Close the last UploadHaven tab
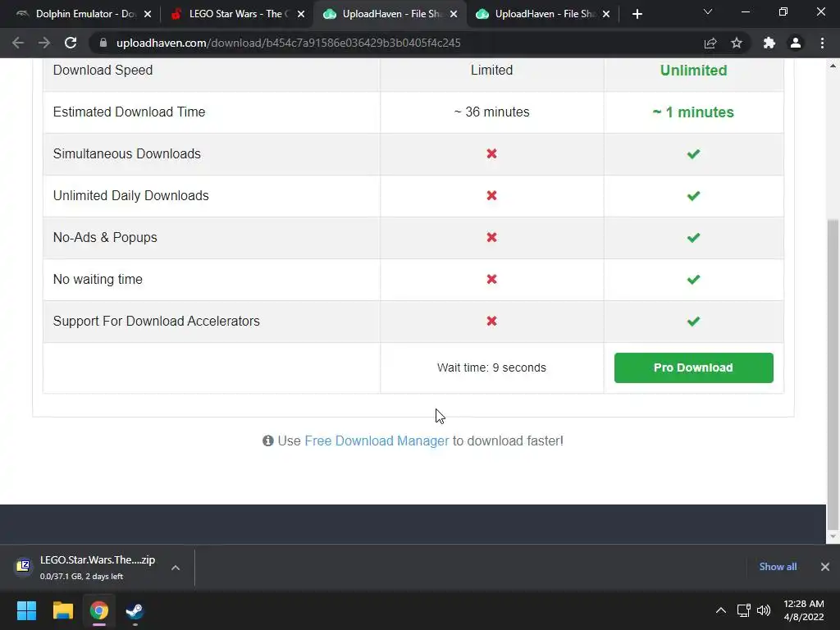 click(x=606, y=14)
